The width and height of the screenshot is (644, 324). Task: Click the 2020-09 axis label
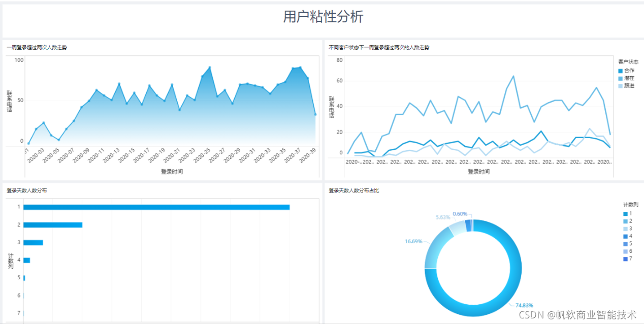81,155
